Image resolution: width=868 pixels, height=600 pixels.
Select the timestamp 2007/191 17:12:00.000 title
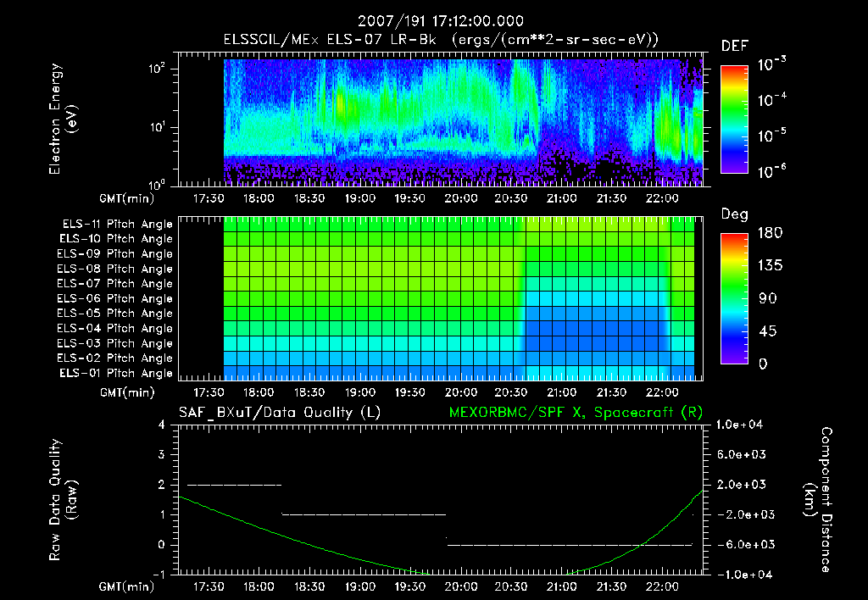[441, 21]
